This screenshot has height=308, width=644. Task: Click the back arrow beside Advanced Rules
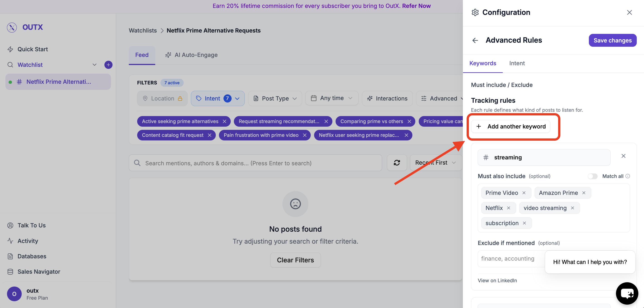475,40
